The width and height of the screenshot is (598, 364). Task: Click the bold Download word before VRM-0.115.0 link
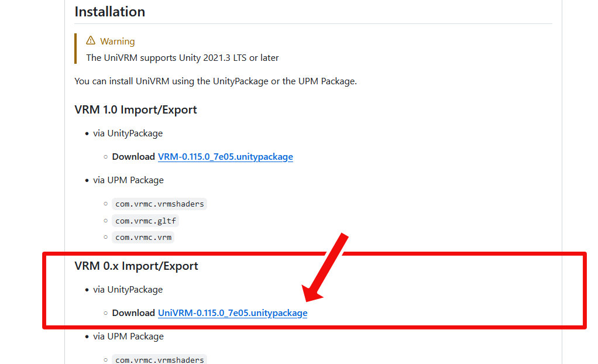(133, 157)
